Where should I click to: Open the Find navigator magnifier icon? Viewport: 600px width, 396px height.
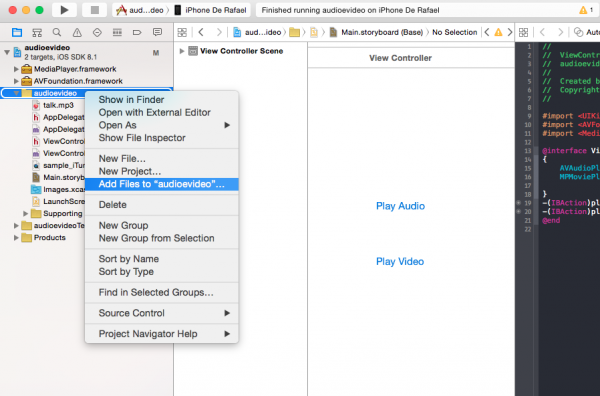(x=57, y=33)
